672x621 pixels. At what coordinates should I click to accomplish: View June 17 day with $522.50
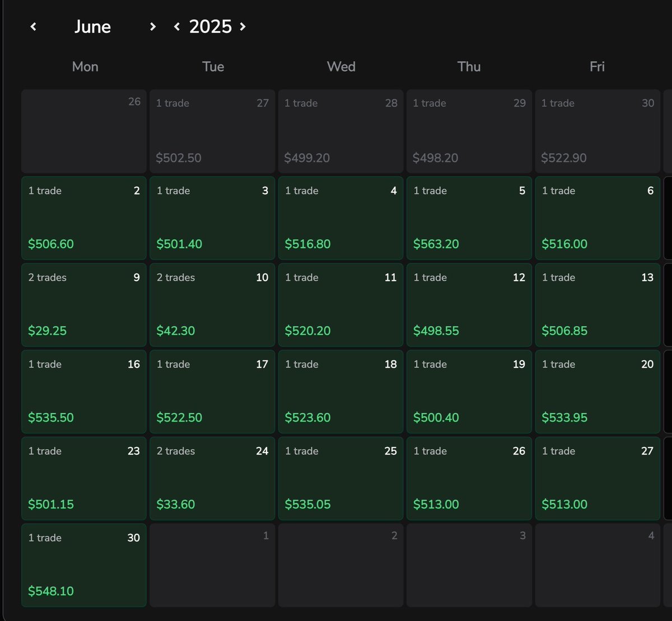(x=212, y=392)
